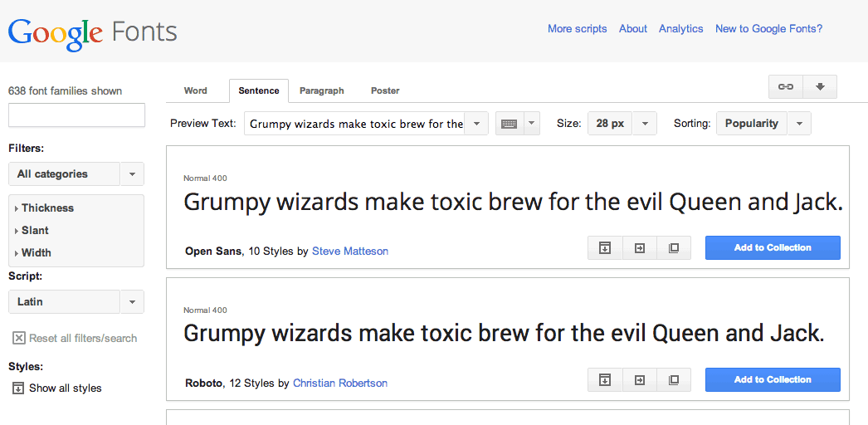Click Show all styles label
Image resolution: width=868 pixels, height=425 pixels.
pyautogui.click(x=66, y=388)
